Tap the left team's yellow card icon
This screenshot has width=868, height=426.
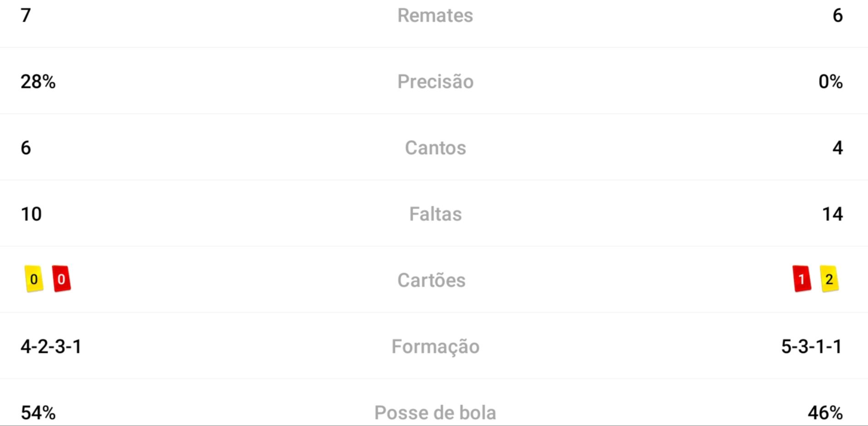click(x=34, y=279)
